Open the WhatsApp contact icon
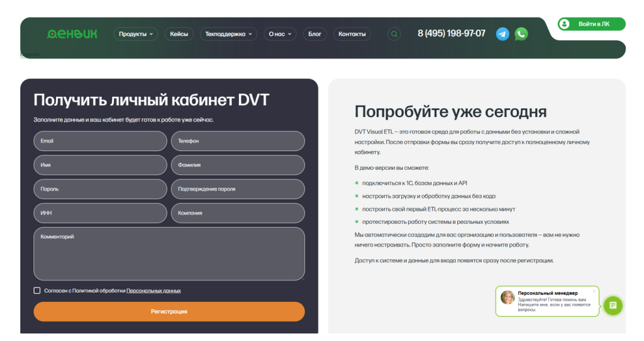Image resolution: width=644 pixels, height=341 pixels. click(x=521, y=34)
